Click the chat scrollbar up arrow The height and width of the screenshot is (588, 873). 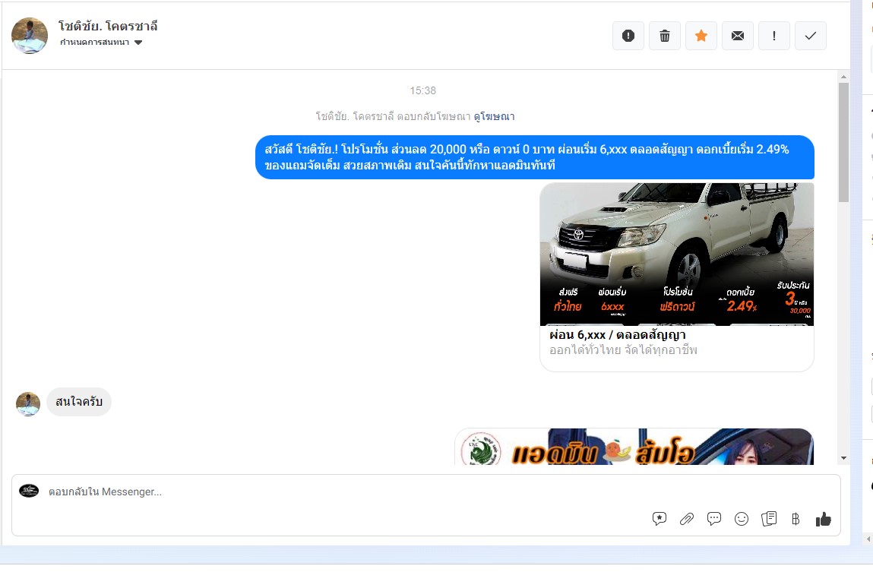(x=843, y=77)
